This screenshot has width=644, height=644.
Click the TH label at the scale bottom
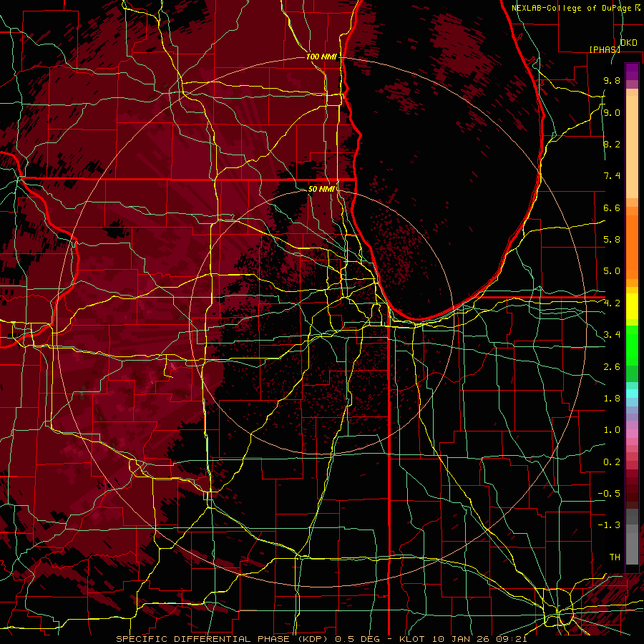tap(615, 557)
